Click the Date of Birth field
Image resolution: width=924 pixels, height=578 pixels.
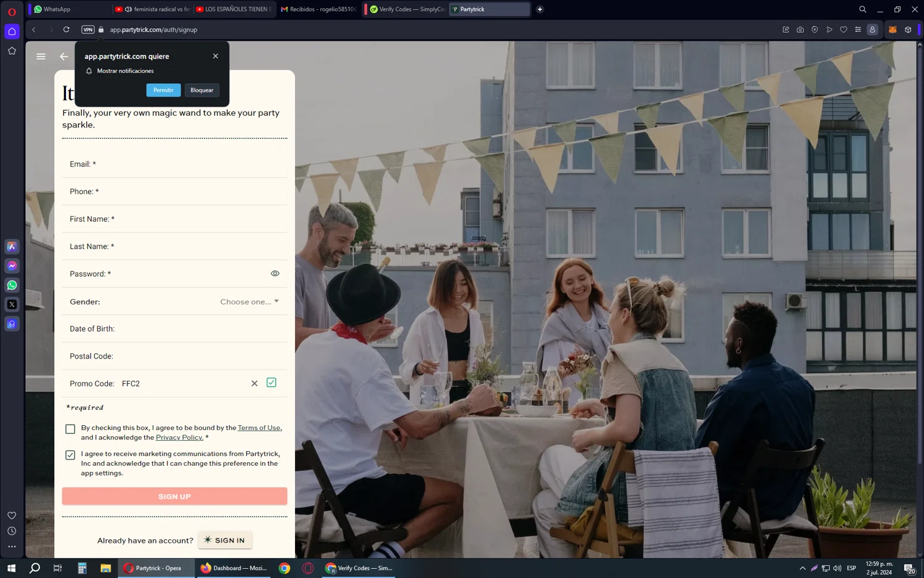[x=174, y=328]
